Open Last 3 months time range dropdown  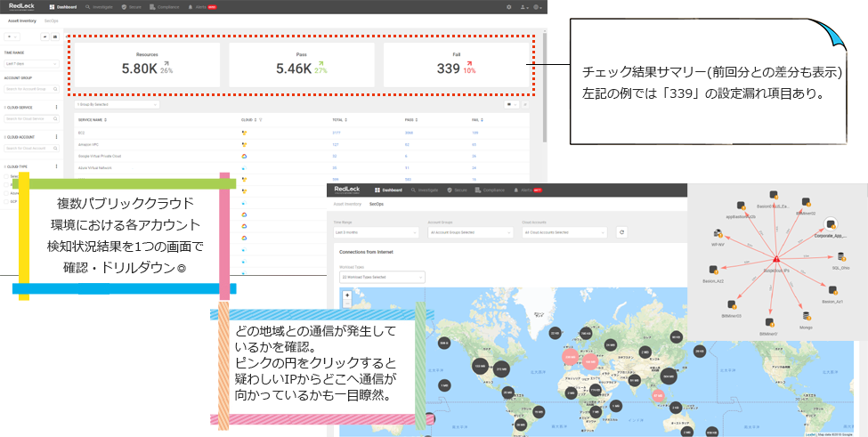[376, 232]
